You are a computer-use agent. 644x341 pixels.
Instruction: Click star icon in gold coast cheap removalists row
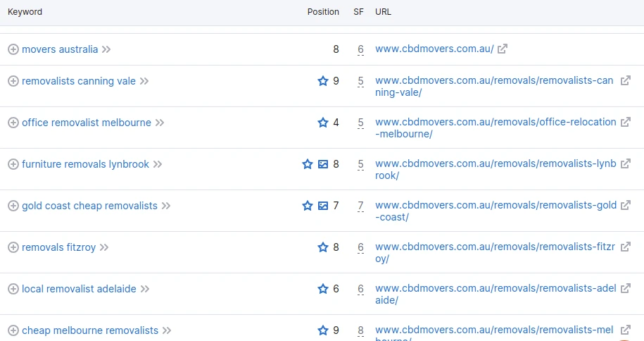point(308,205)
